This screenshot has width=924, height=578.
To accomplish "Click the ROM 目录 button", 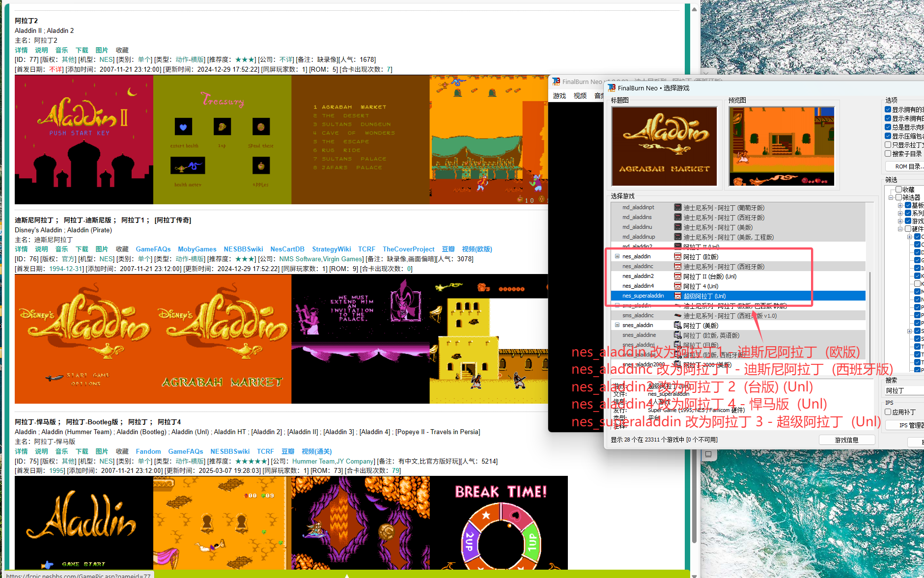I will click(905, 166).
